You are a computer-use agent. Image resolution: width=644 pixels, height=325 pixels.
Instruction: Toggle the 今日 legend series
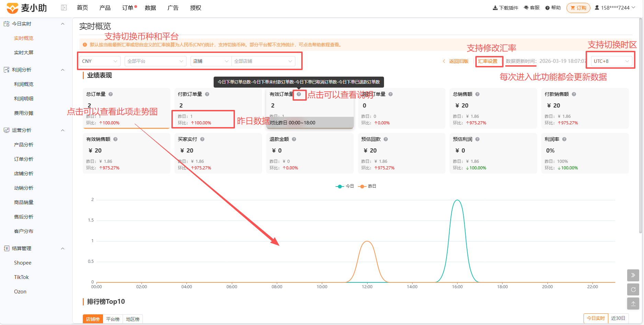pos(345,186)
